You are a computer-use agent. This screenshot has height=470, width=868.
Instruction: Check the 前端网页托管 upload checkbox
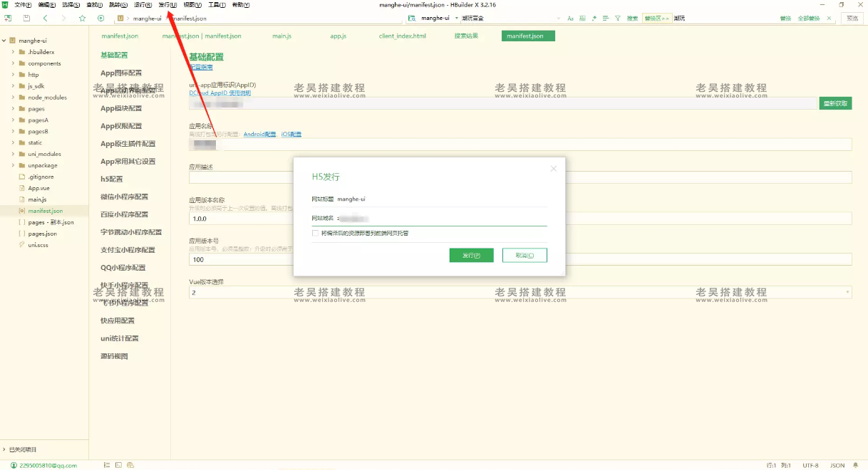coord(315,233)
